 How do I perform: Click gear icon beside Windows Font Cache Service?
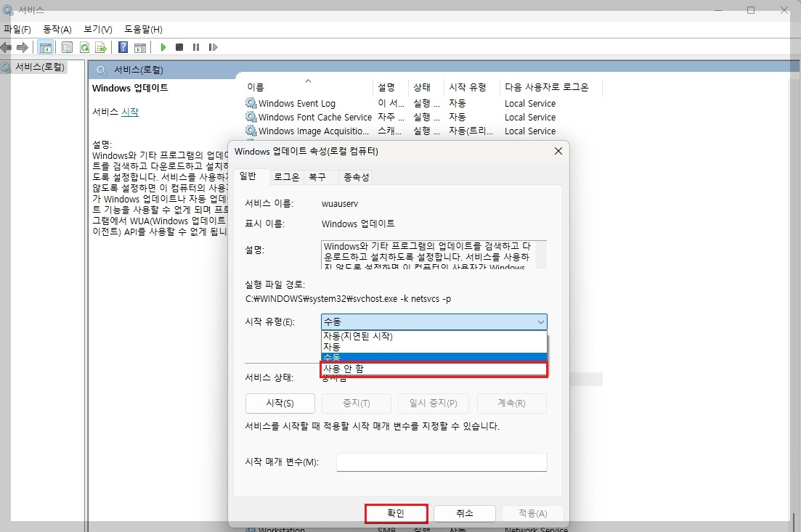[251, 117]
